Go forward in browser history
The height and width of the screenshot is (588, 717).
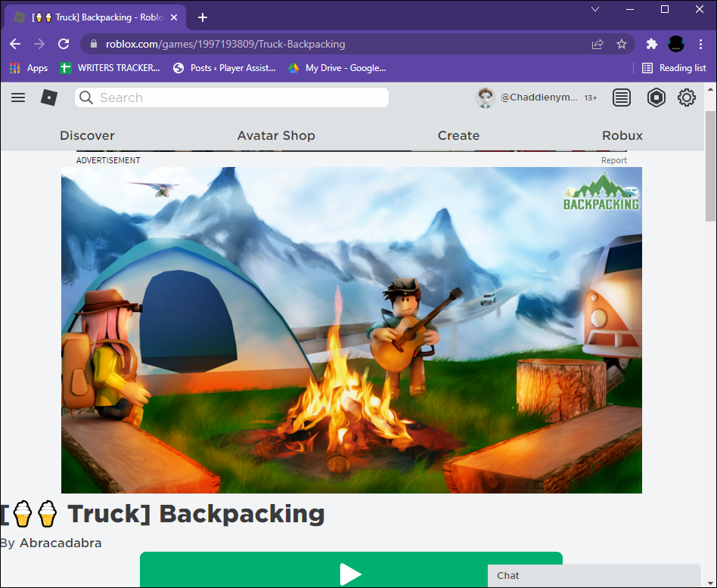[39, 45]
